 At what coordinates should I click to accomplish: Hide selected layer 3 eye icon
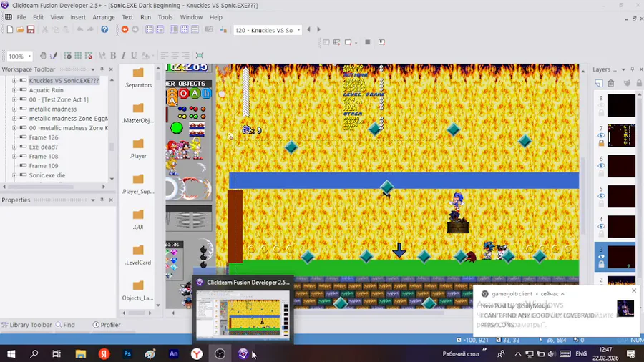[x=601, y=257]
